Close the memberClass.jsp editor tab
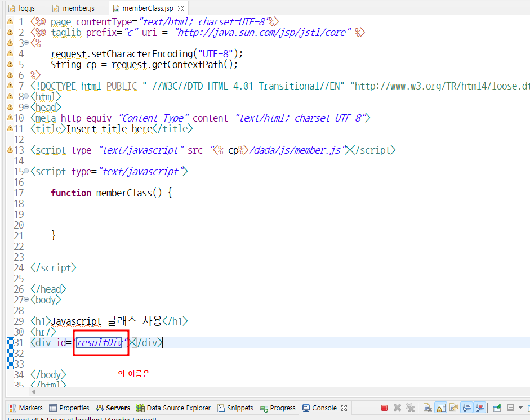This screenshot has height=420, width=530. pos(181,8)
